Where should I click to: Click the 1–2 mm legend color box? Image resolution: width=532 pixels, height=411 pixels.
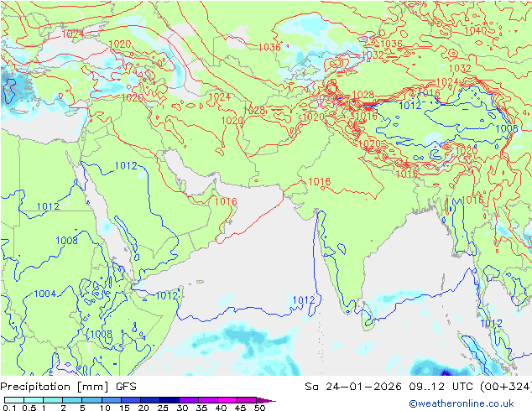tap(53, 400)
